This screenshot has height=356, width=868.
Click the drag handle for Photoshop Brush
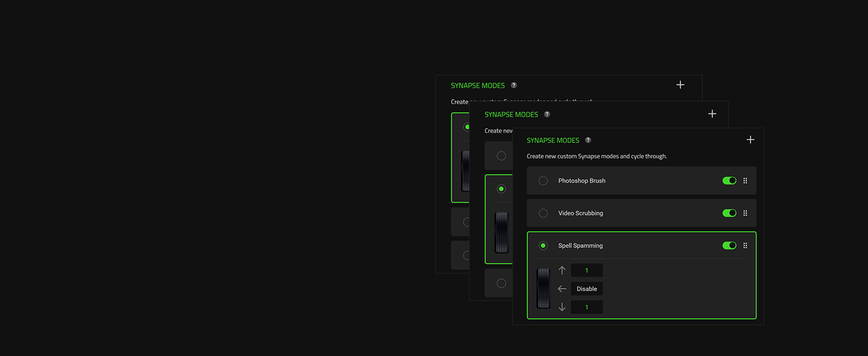(x=745, y=181)
